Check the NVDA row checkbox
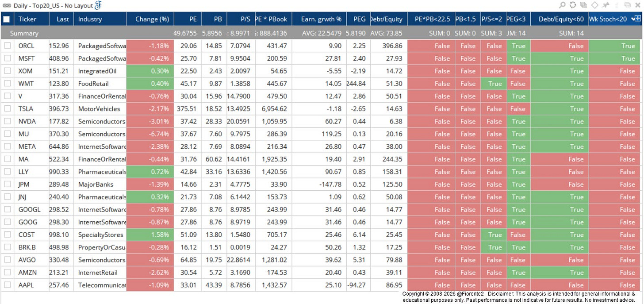 tap(8, 121)
